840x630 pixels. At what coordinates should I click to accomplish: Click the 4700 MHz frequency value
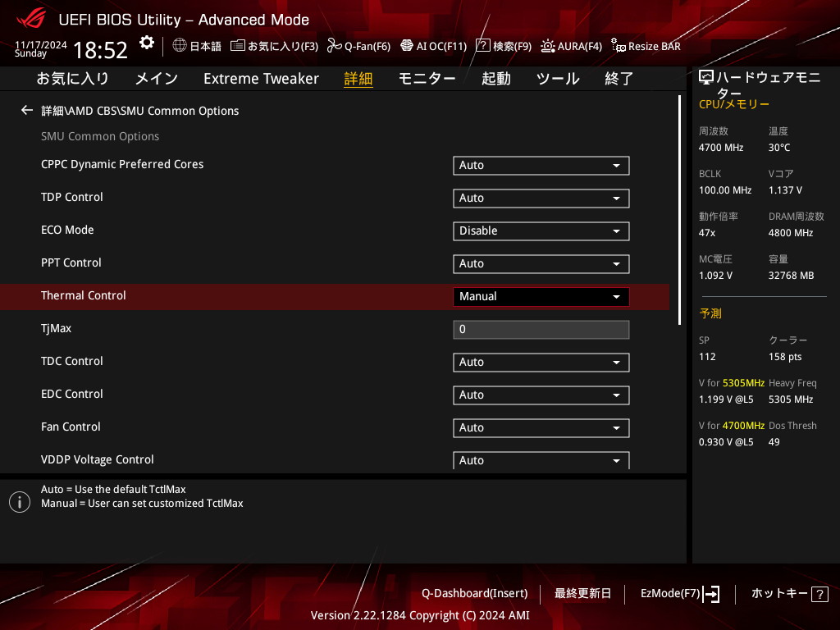pyautogui.click(x=720, y=148)
